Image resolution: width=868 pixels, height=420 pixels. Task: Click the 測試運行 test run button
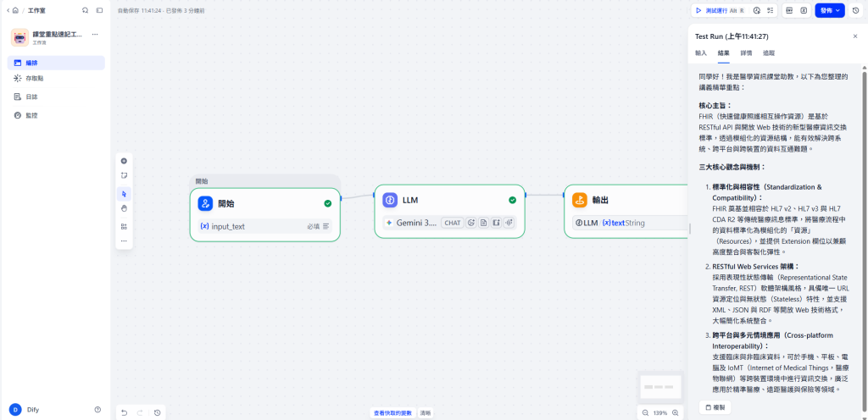pos(721,10)
